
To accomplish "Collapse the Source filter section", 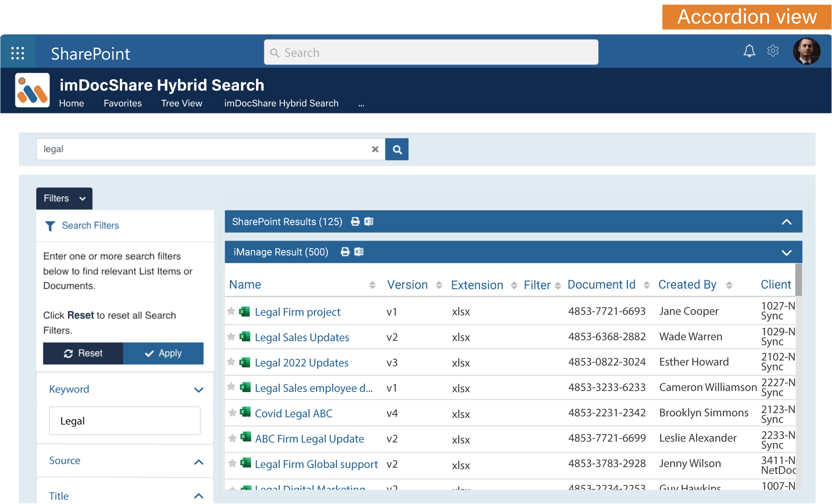I will click(199, 462).
